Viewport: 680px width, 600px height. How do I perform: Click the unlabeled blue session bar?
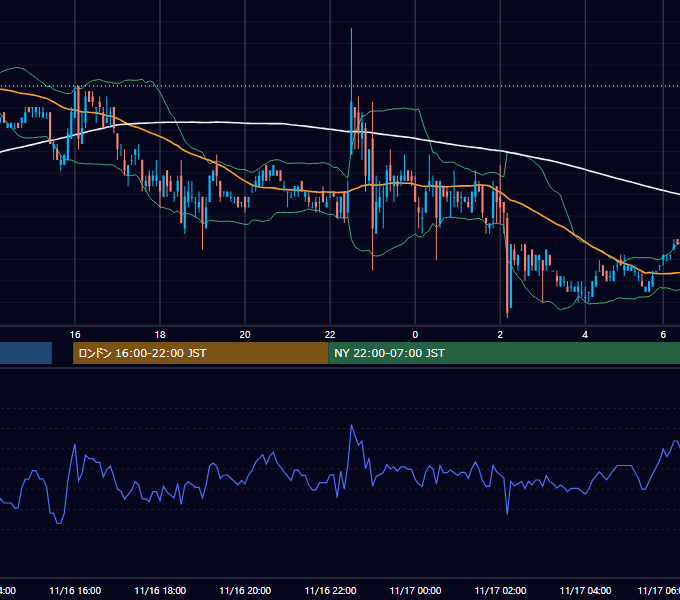[x=26, y=353]
